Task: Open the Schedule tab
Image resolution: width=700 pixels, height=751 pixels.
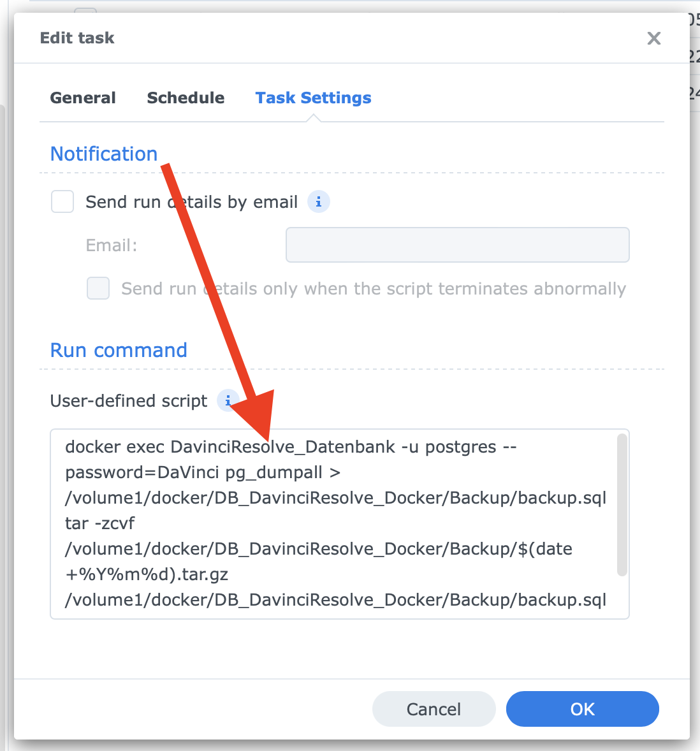Action: (186, 98)
